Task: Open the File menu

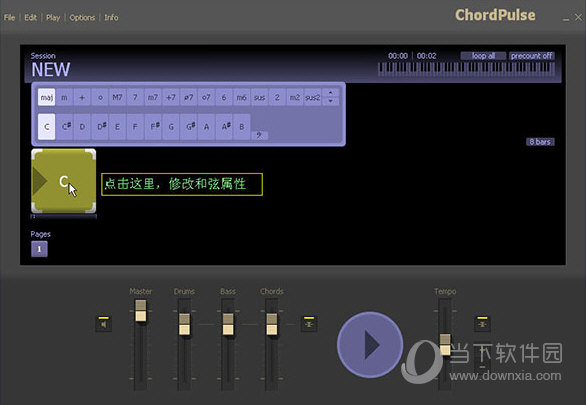Action: (9, 18)
